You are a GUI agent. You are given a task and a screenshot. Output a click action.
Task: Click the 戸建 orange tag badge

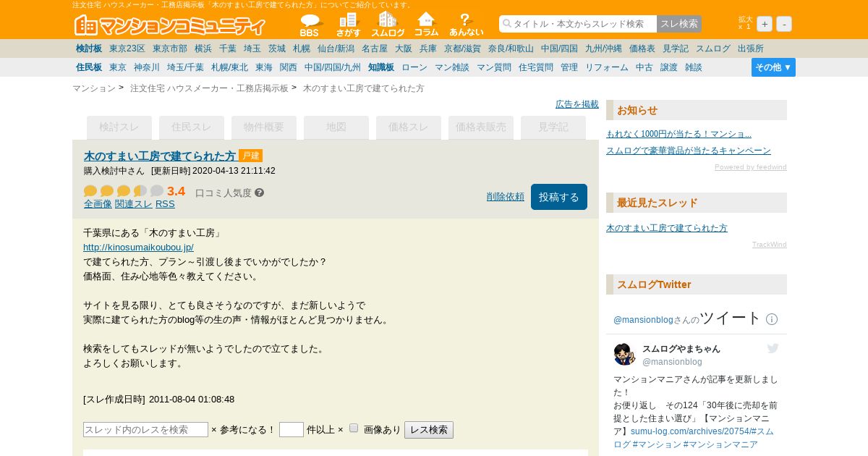[250, 156]
